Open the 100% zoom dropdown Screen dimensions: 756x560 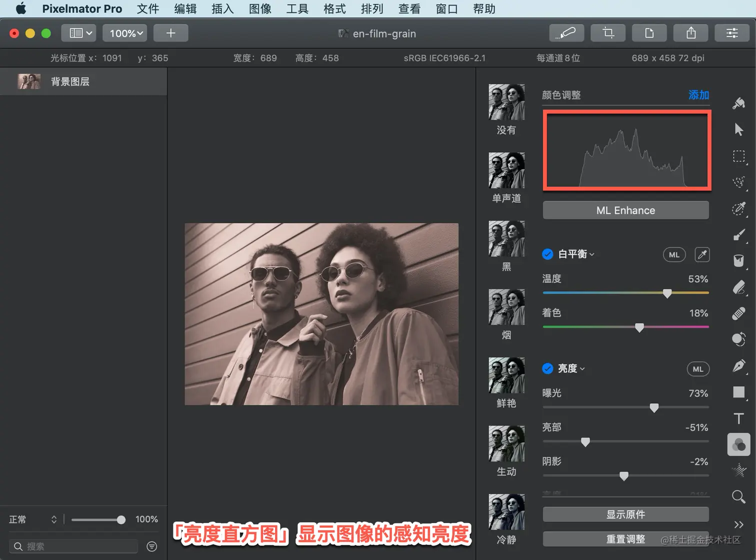coord(125,33)
